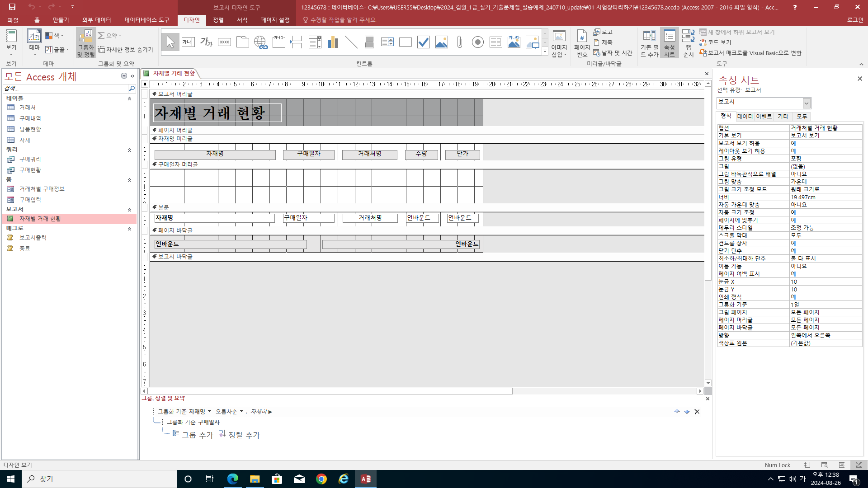Image resolution: width=868 pixels, height=488 pixels.
Task: Open the property sheet object selector dropdown
Action: [806, 103]
